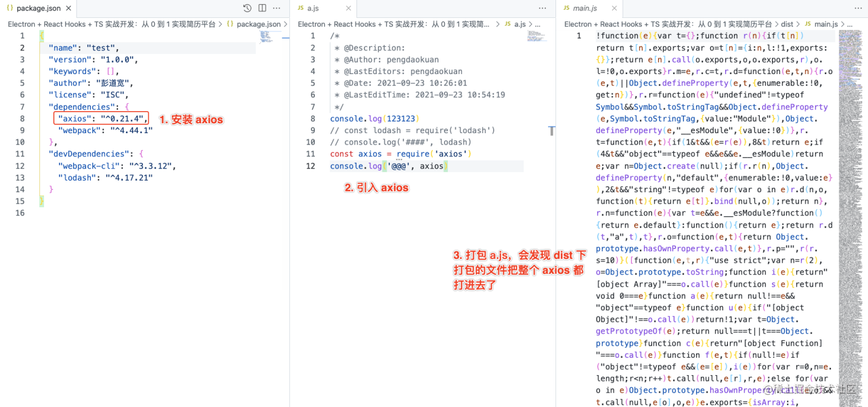Activate the main.js tab
The image size is (868, 407).
point(584,9)
